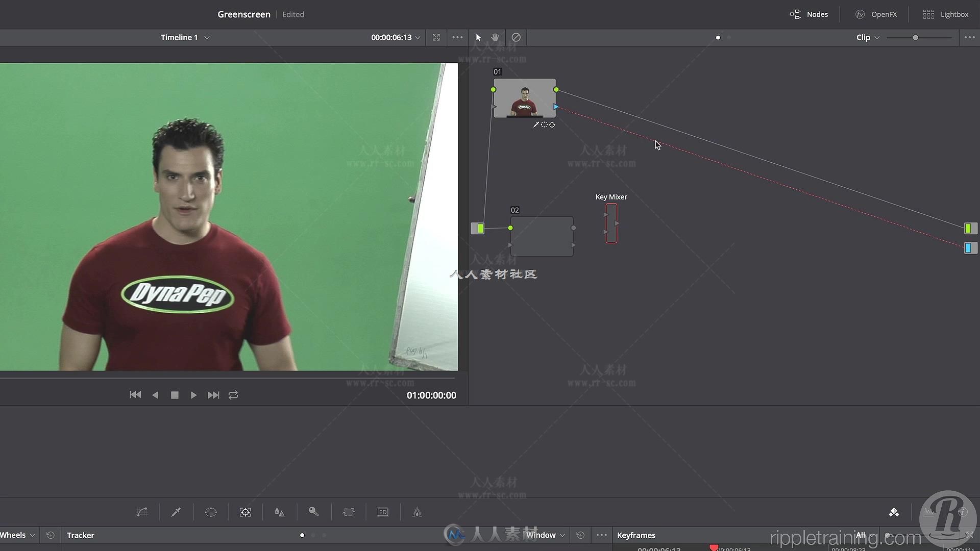The height and width of the screenshot is (551, 980).
Task: Toggle enhanced viewer fullscreen icon
Action: 436,37
